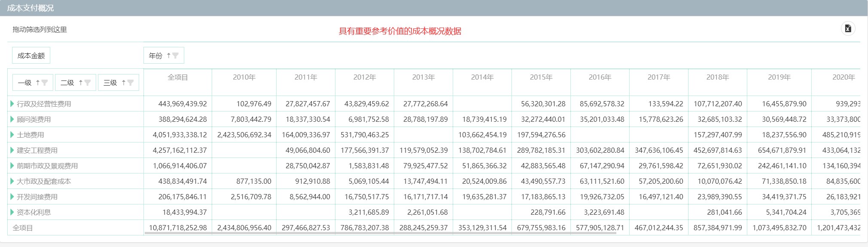868x247 pixels.
Task: Expand the 行政及经营性费用 row
Action: point(12,104)
